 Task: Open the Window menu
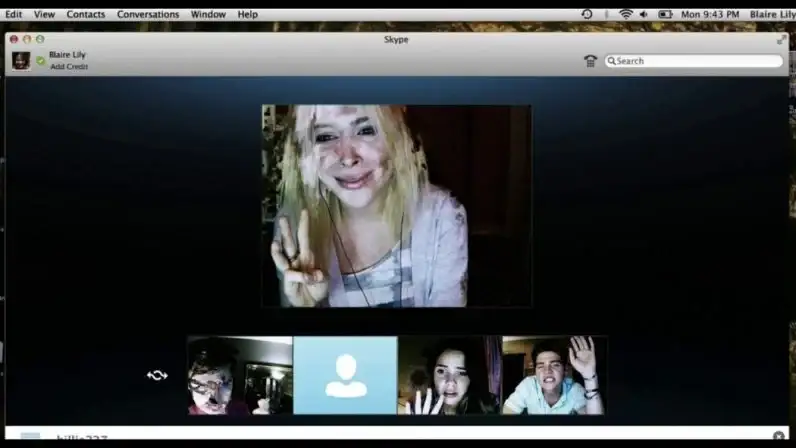coord(208,14)
